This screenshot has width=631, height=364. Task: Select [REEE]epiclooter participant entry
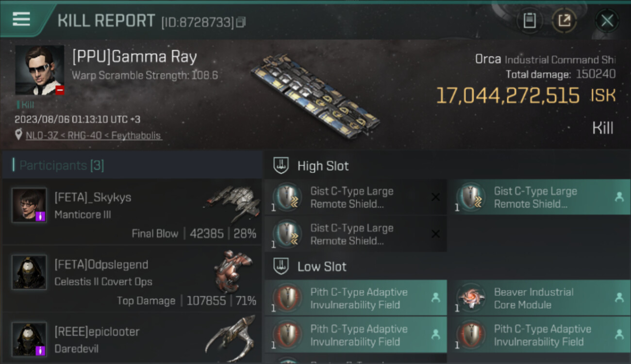[x=132, y=338]
